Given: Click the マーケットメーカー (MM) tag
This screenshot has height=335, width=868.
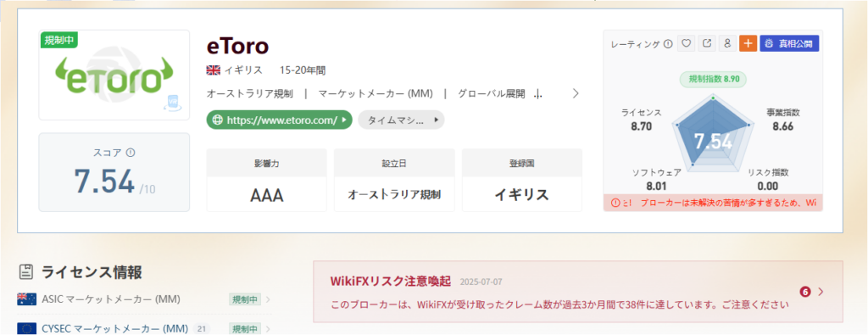Looking at the screenshot, I should pyautogui.click(x=376, y=93).
